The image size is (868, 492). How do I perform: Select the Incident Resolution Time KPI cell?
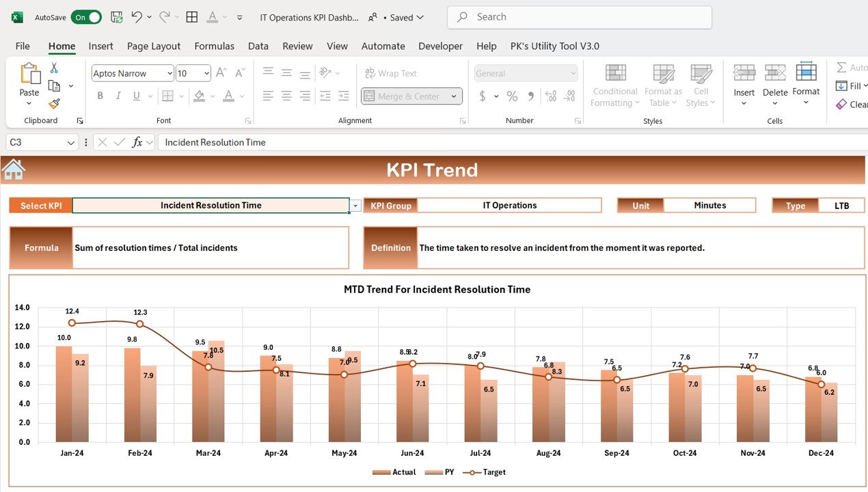point(211,206)
